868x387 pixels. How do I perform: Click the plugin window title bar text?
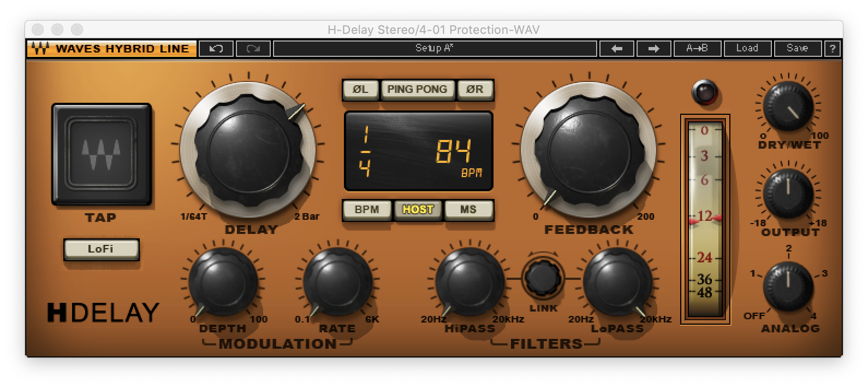pos(433,30)
